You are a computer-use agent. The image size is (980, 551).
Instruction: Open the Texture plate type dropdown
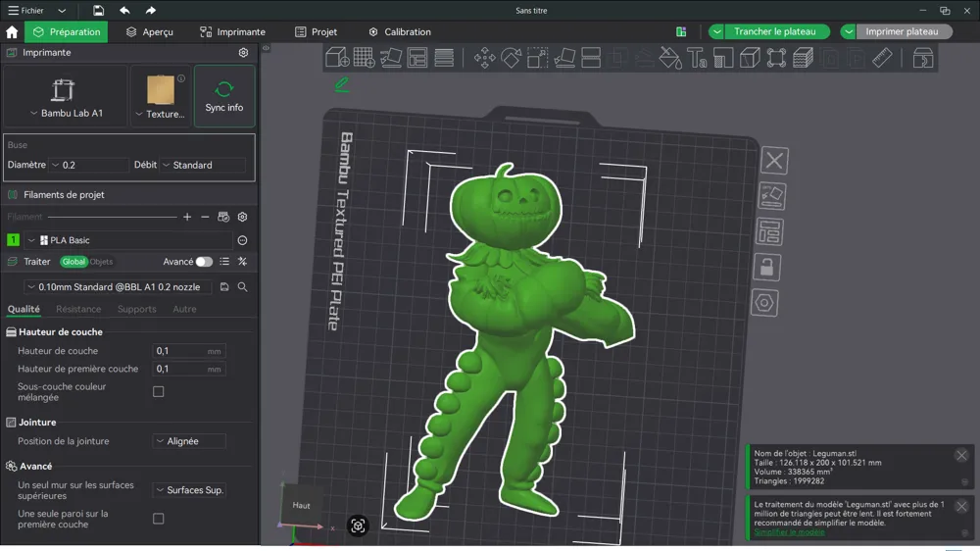click(161, 97)
